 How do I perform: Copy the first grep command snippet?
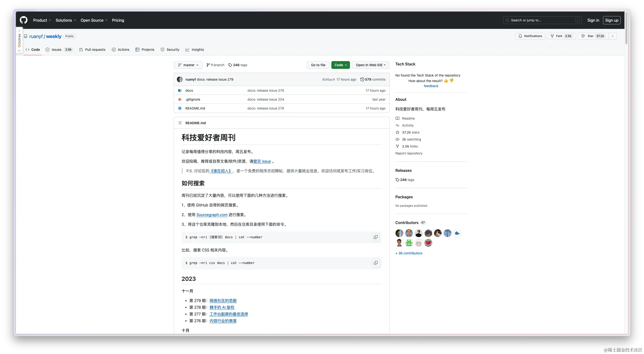376,237
